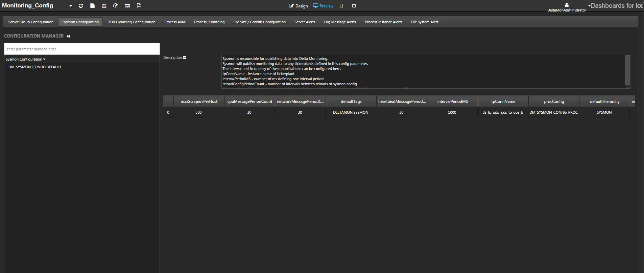Switch to Design mode
The width and height of the screenshot is (644, 273).
click(x=298, y=6)
